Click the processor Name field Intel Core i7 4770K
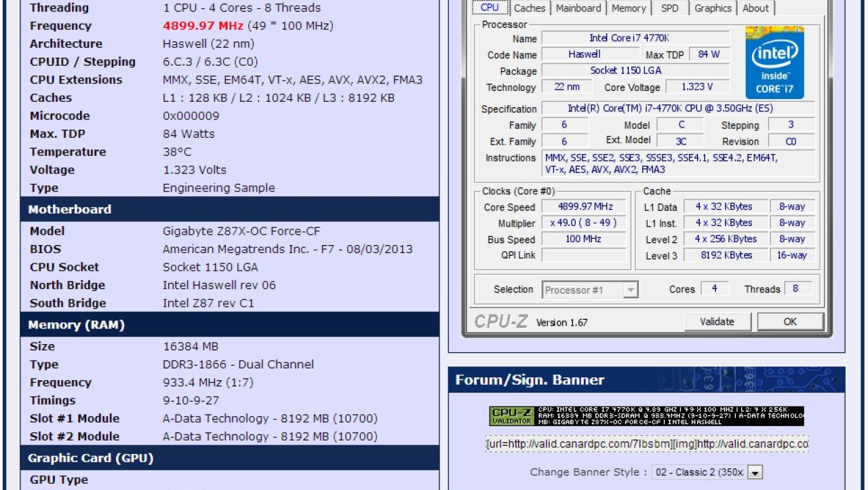 coord(635,38)
